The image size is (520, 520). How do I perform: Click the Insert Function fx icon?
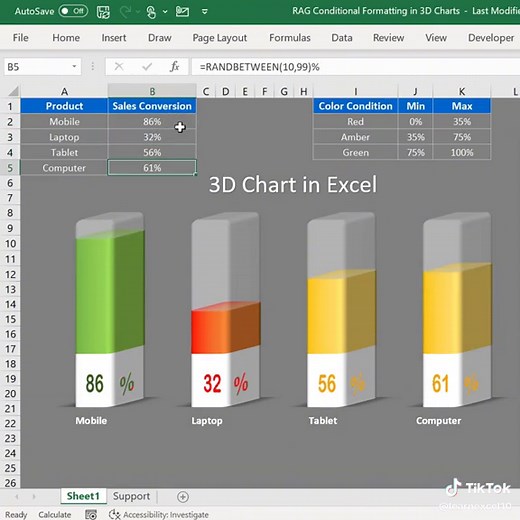click(174, 67)
